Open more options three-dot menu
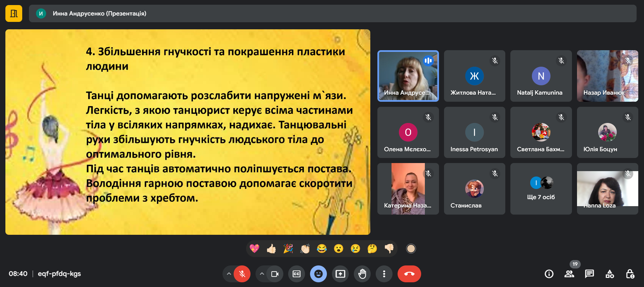Viewport: 644px width, 287px height. 384,274
